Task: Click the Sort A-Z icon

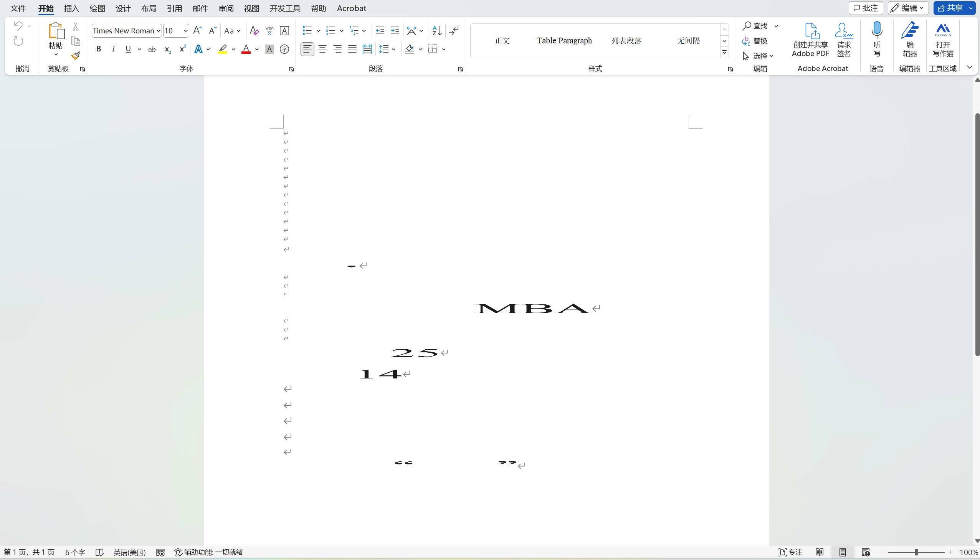Action: click(436, 30)
